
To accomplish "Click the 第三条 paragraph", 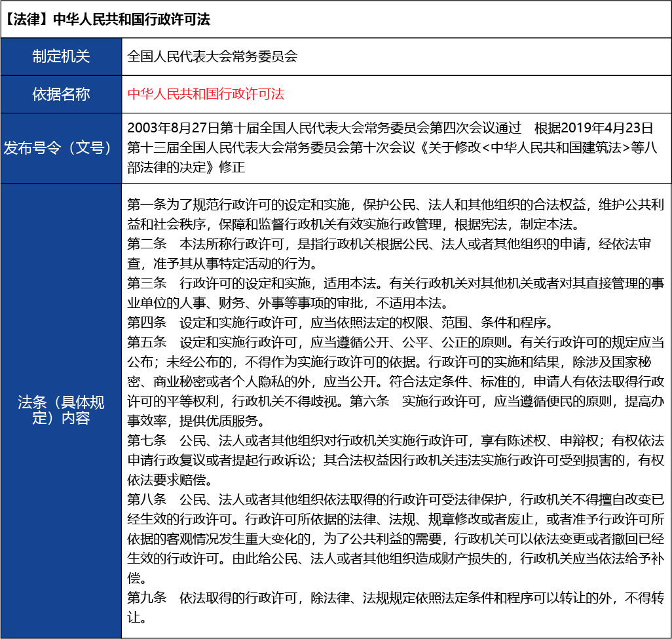I will [395, 293].
